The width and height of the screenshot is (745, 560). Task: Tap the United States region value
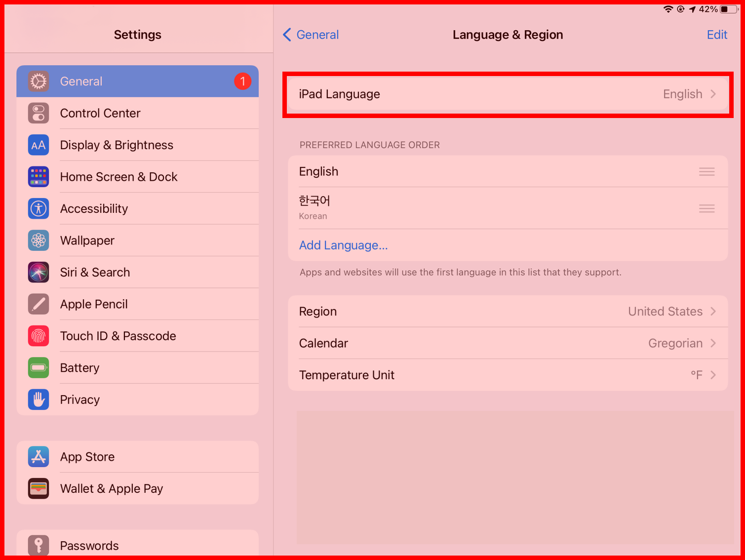pos(665,312)
